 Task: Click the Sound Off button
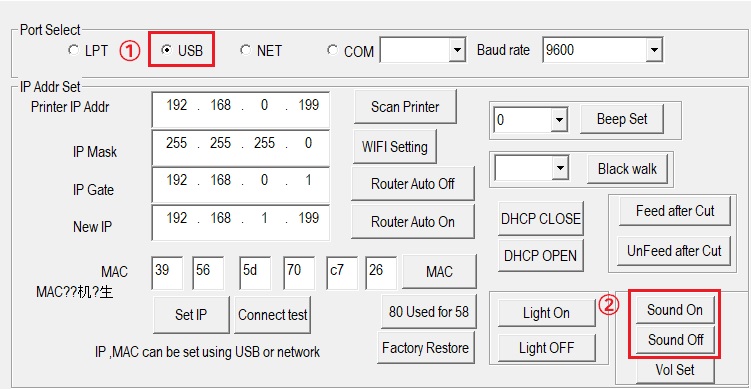pyautogui.click(x=675, y=340)
